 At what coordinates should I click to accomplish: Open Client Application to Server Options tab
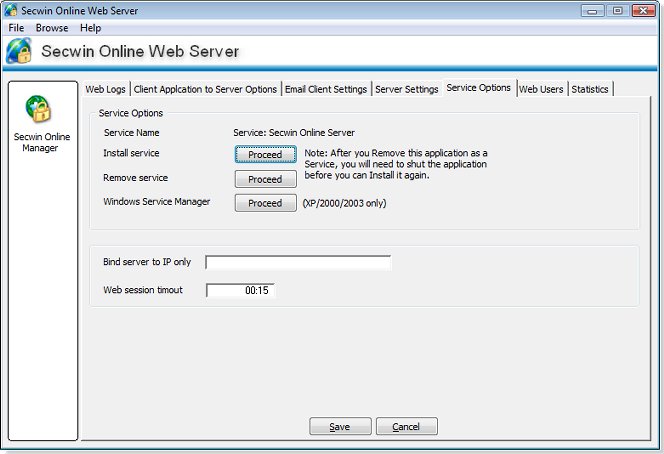205,89
